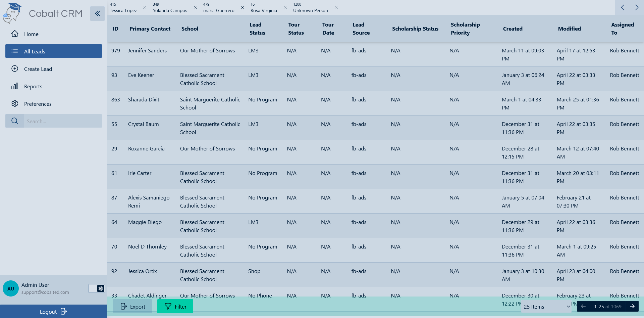Click the search magnifier icon

15,121
